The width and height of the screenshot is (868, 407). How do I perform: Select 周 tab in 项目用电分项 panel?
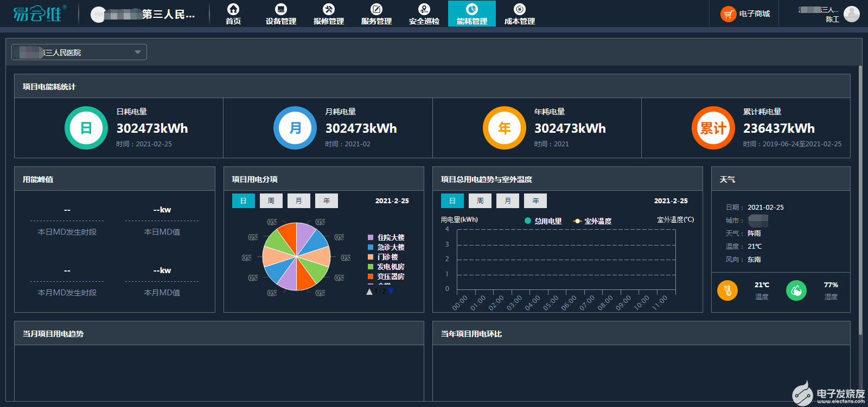[x=271, y=201]
